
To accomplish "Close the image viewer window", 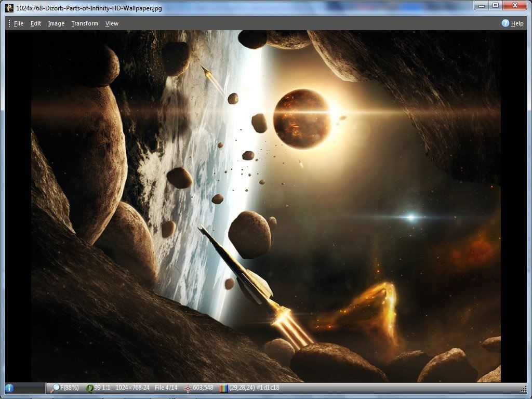I will (x=515, y=5).
